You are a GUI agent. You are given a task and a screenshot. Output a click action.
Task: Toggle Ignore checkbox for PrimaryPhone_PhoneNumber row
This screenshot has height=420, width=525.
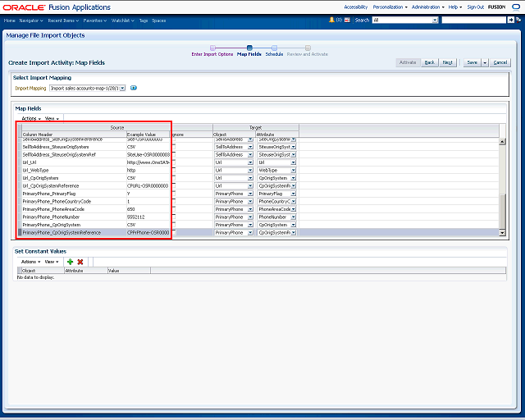tap(173, 217)
